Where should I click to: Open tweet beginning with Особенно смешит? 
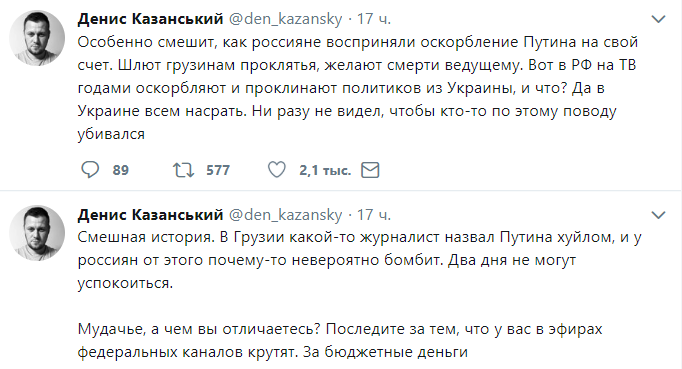coord(358,88)
